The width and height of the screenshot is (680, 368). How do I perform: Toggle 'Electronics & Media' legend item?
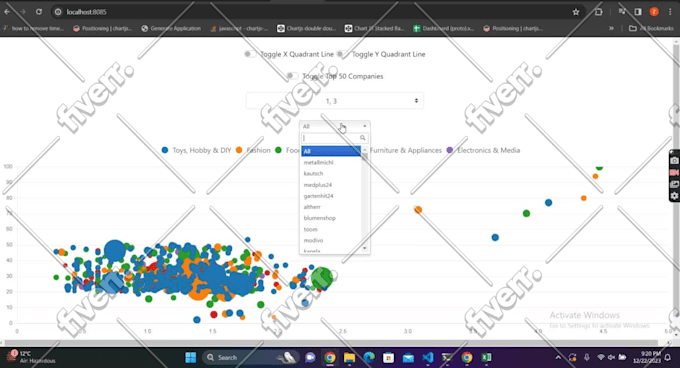tap(483, 150)
